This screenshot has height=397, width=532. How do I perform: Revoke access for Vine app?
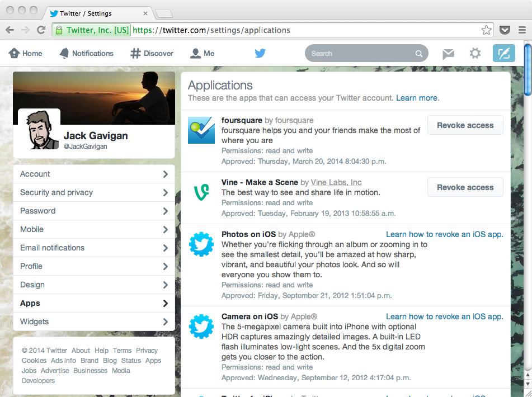465,187
